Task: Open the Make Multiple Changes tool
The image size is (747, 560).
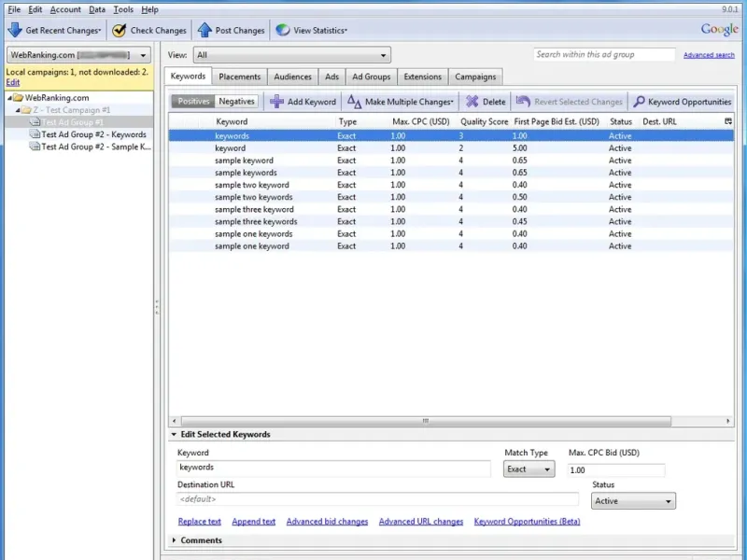Action: click(x=400, y=102)
